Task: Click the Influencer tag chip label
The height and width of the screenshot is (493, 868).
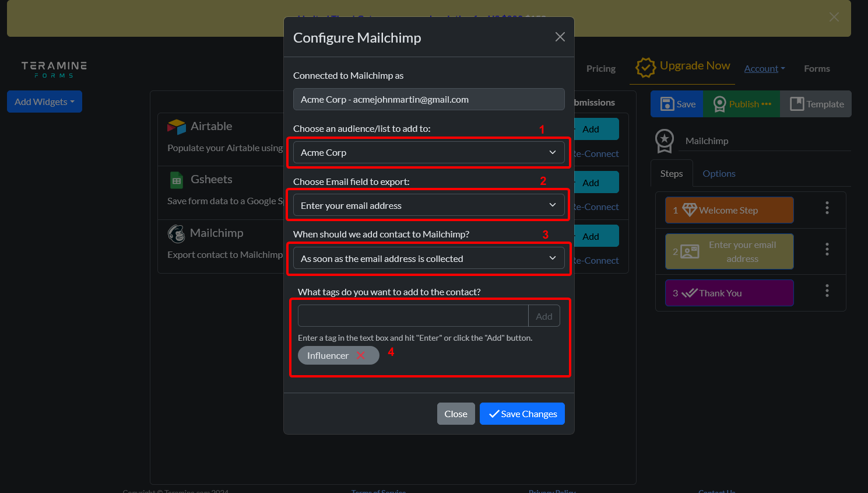Action: point(328,355)
